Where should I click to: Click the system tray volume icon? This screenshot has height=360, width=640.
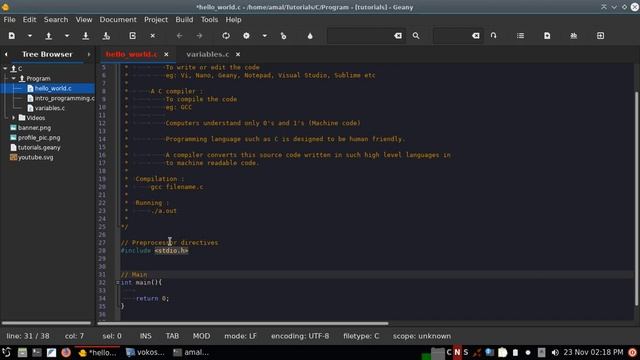555,352
